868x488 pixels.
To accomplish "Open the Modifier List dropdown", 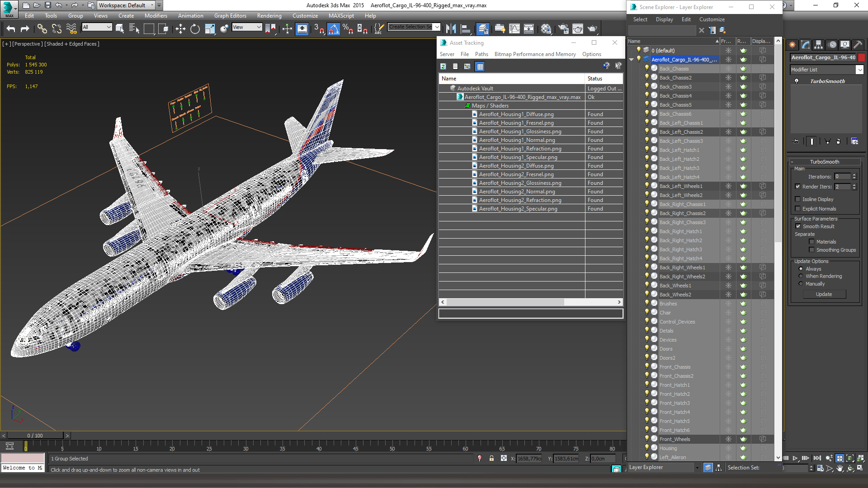I will [859, 70].
